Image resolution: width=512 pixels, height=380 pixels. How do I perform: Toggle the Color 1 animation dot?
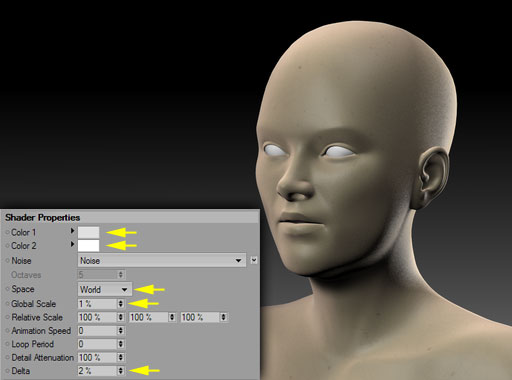(7, 233)
